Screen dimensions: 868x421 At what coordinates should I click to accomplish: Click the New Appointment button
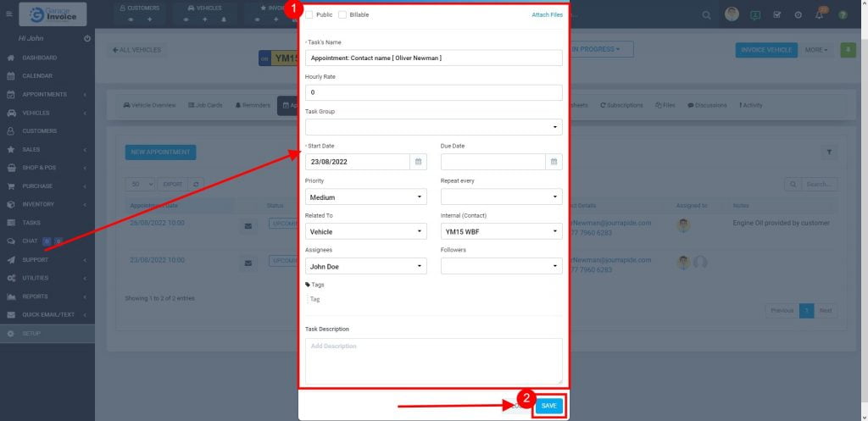click(x=160, y=152)
